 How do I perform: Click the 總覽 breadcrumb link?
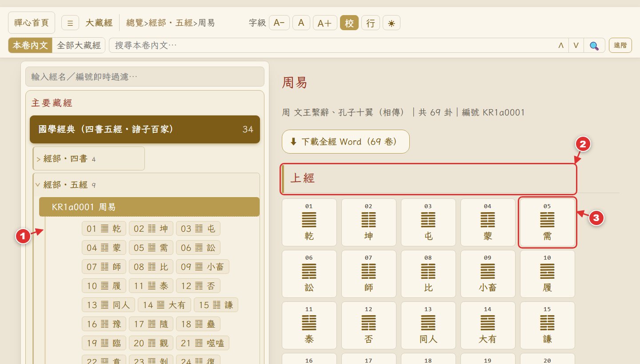tap(135, 23)
